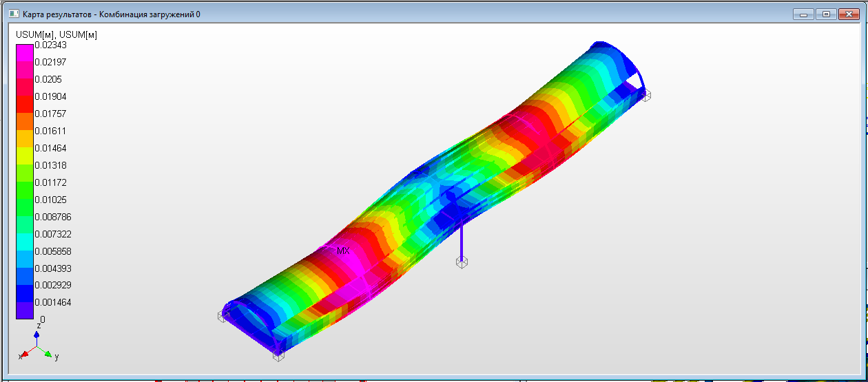Click the support node below the central column

[462, 261]
